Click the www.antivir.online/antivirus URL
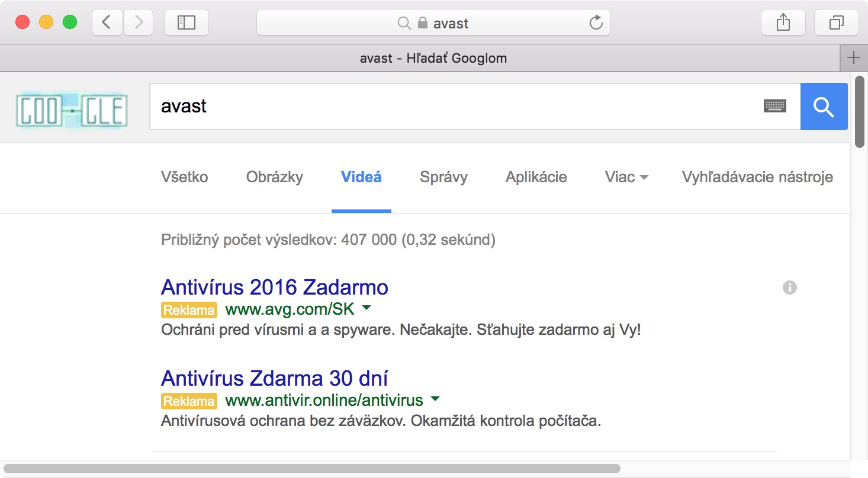Viewport: 868px width, 478px height. 324,401
